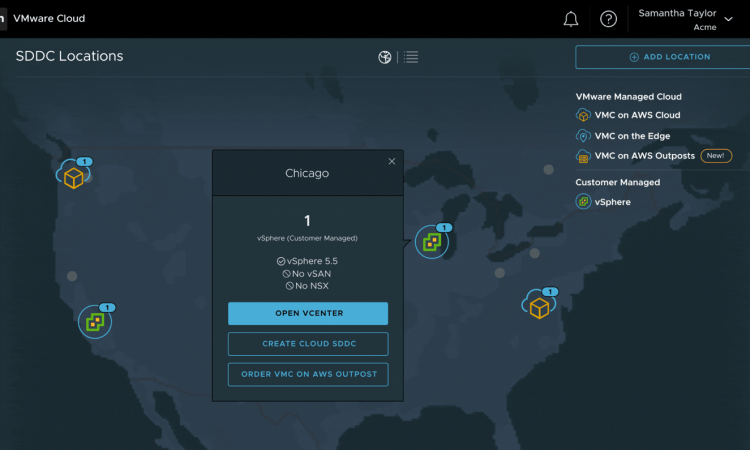Click the VMC on the Edge legend icon
The image size is (750, 450).
pyautogui.click(x=583, y=136)
